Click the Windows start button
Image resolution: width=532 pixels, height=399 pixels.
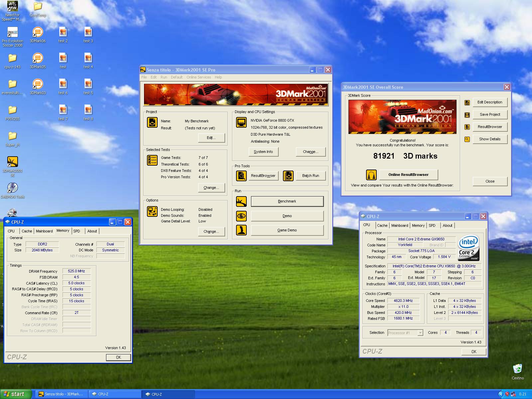coord(16,394)
